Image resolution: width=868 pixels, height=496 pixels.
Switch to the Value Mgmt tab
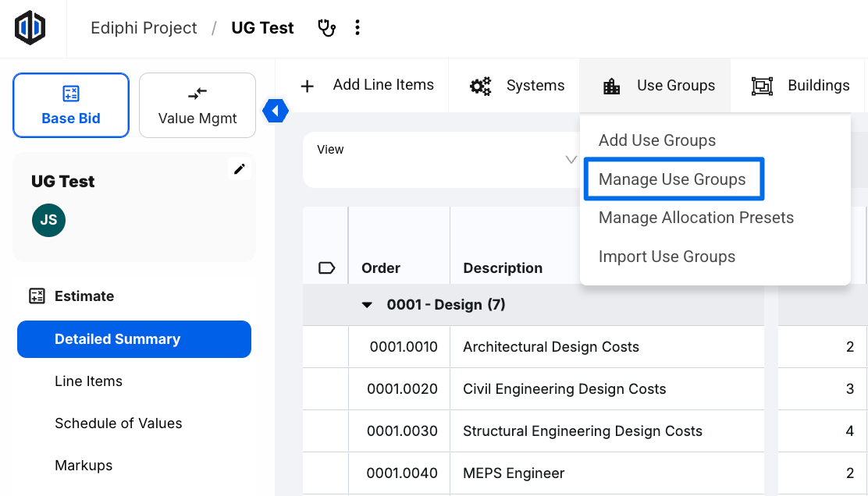click(197, 105)
